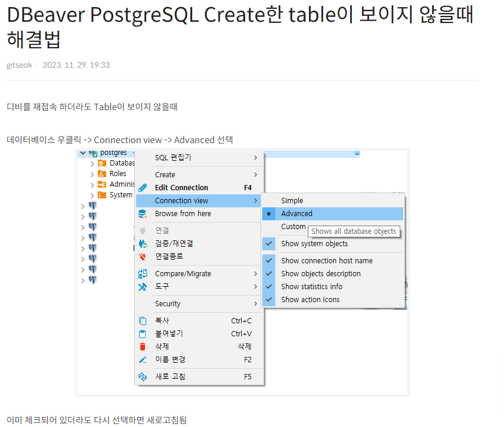Click the postgres connection elephant icon
This screenshot has width=504, height=427.
pyautogui.click(x=93, y=154)
